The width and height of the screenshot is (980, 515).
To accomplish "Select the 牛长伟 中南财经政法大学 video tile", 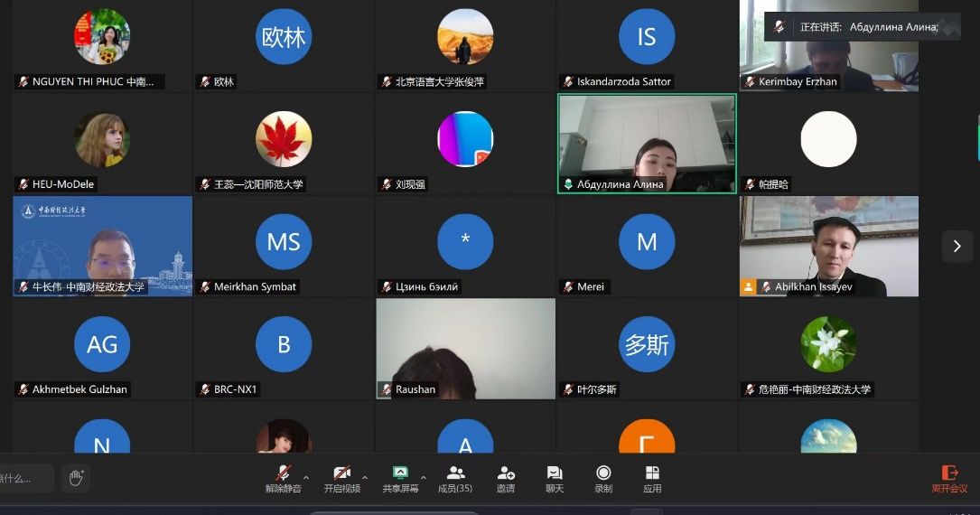I will click(102, 245).
